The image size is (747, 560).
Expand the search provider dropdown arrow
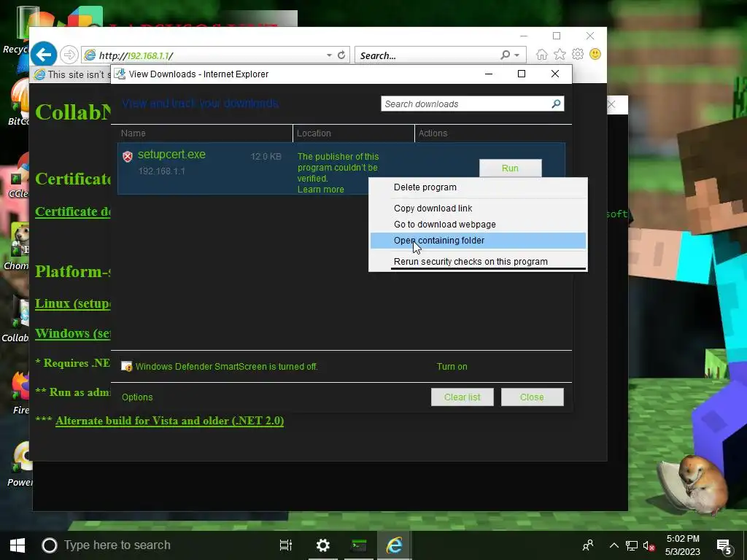(x=517, y=55)
